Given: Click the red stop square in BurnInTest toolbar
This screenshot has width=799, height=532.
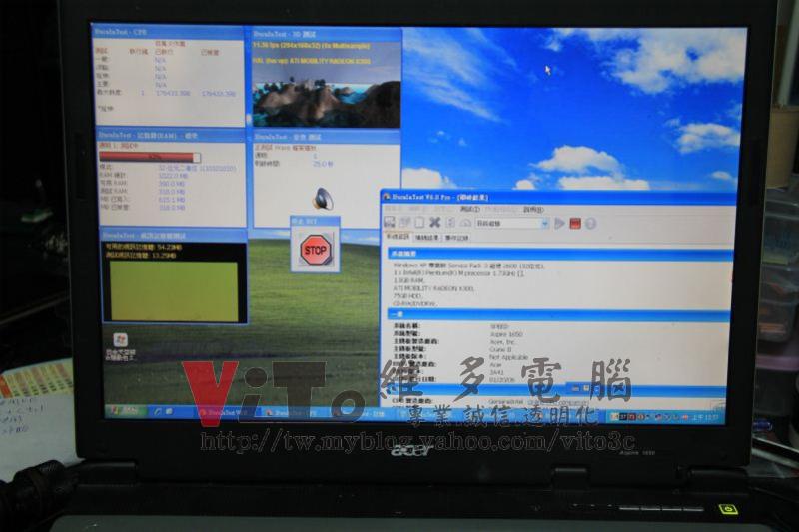Looking at the screenshot, I should (x=575, y=223).
